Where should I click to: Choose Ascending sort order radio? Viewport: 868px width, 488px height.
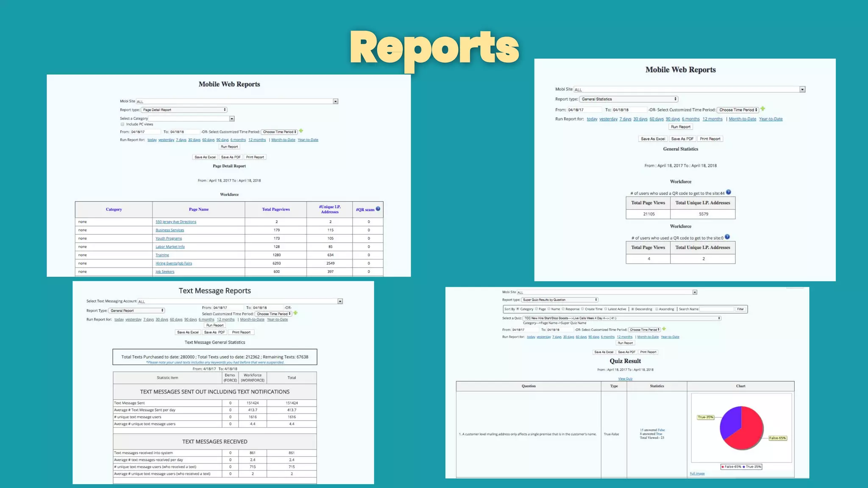657,309
